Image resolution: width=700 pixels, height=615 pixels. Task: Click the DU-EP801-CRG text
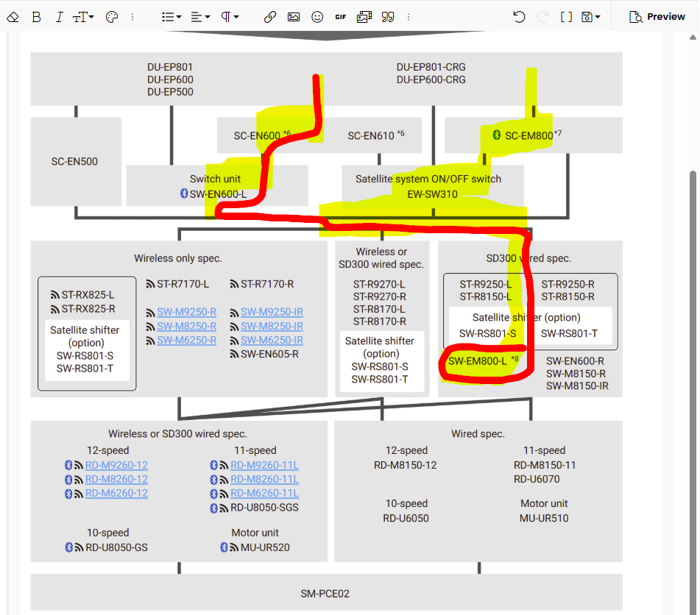431,67
